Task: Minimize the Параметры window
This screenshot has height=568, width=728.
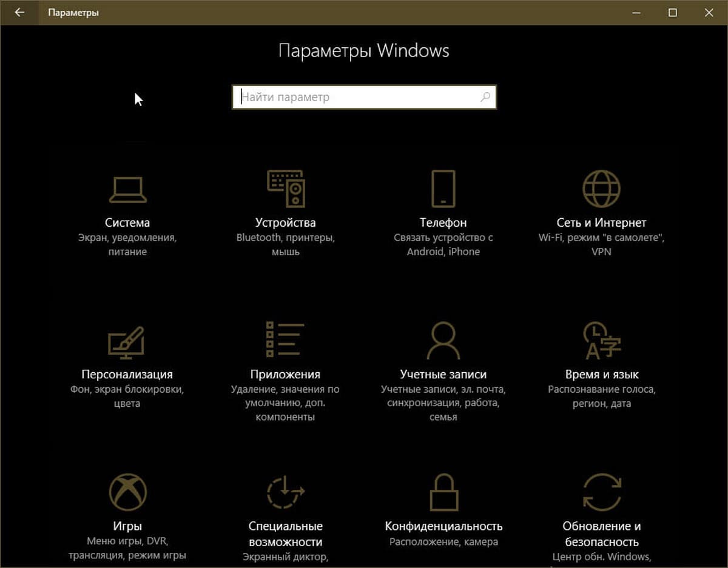Action: point(636,12)
